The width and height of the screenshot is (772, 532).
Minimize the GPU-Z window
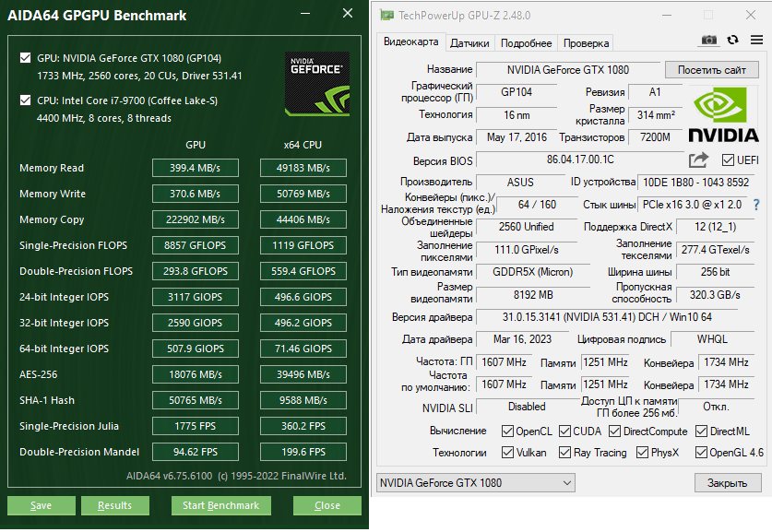pos(667,16)
